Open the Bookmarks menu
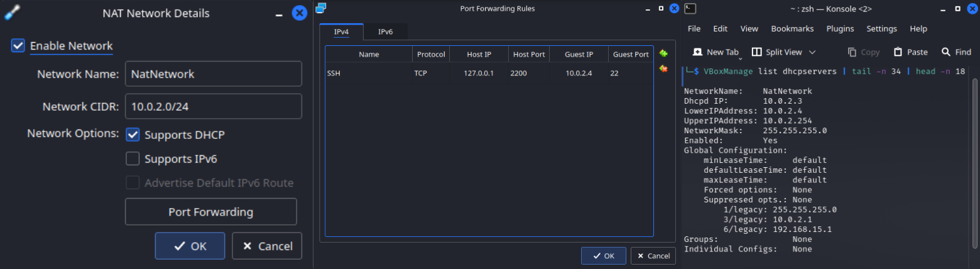Screen dimensions: 980x269 coord(792,29)
